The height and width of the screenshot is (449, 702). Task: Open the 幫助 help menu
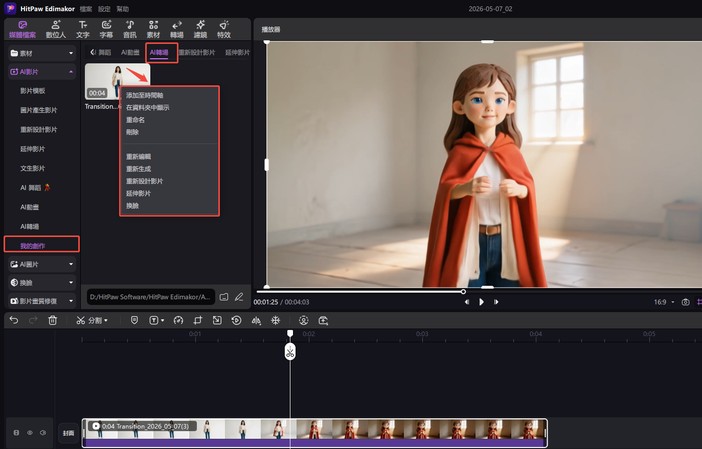(x=123, y=9)
